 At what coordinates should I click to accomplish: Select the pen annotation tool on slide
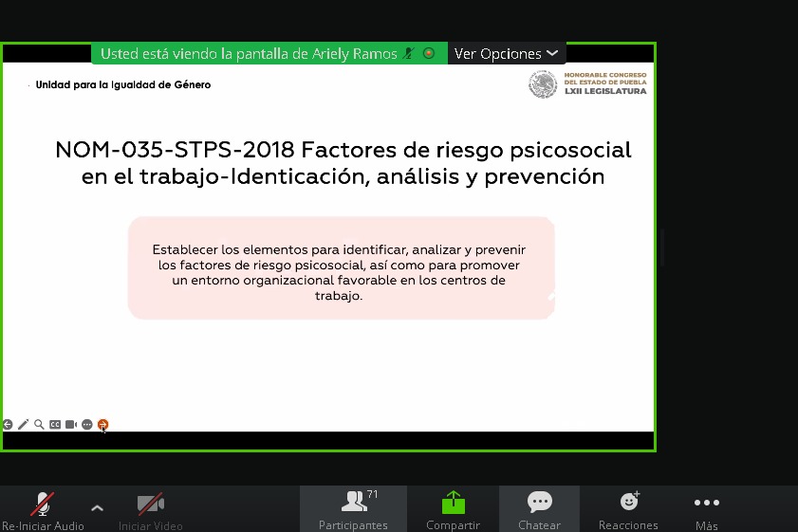pyautogui.click(x=24, y=425)
